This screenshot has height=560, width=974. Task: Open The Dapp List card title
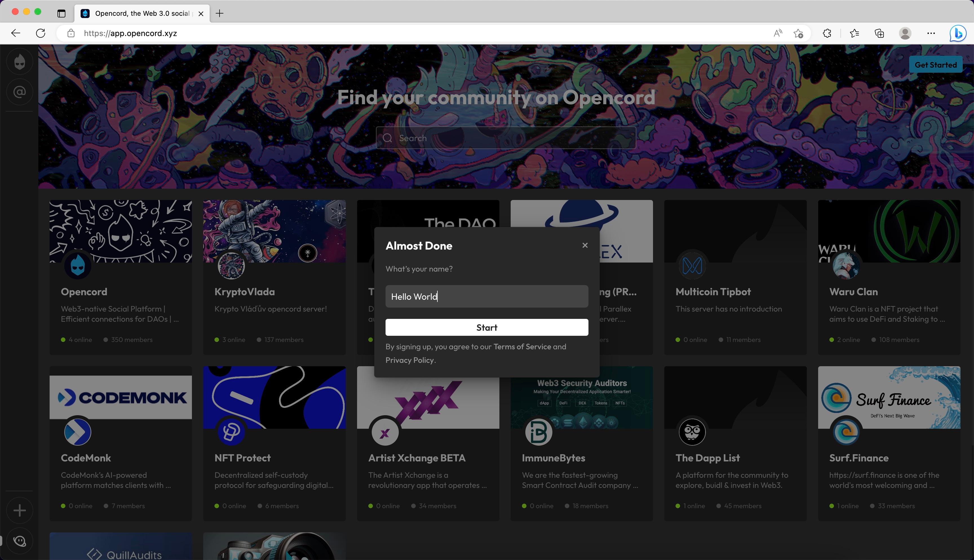(707, 458)
